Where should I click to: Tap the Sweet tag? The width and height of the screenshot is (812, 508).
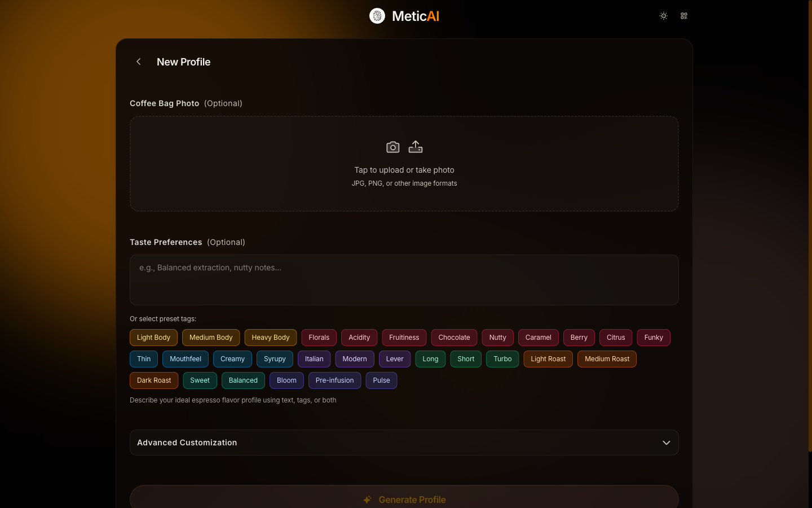pyautogui.click(x=200, y=380)
